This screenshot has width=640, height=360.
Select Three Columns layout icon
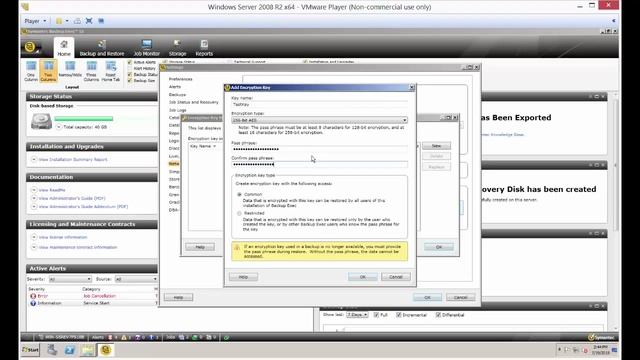[x=91, y=71]
